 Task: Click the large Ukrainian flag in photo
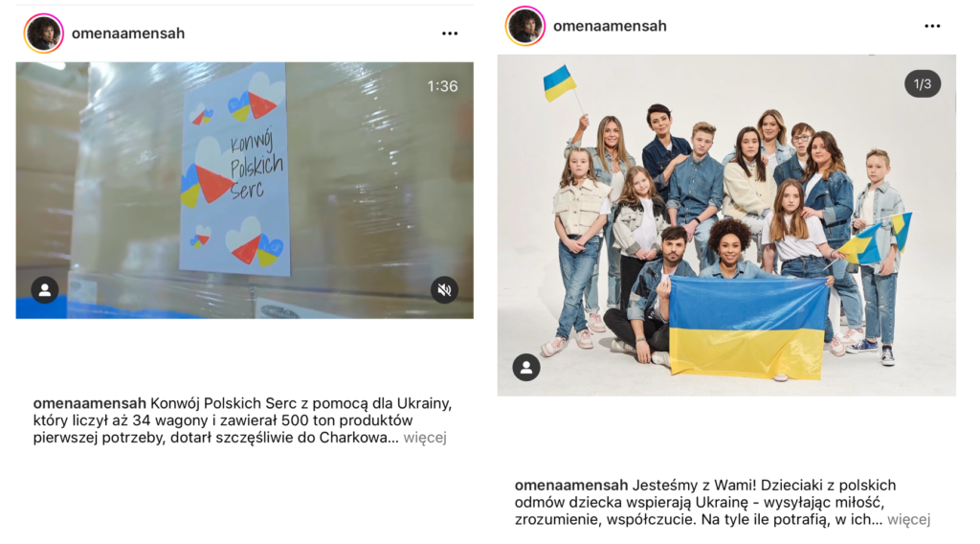[748, 329]
